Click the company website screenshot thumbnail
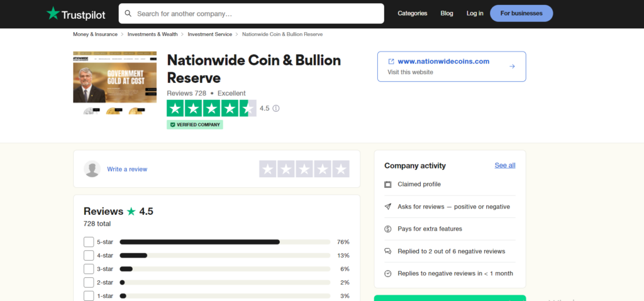The height and width of the screenshot is (301, 644). pos(114,82)
